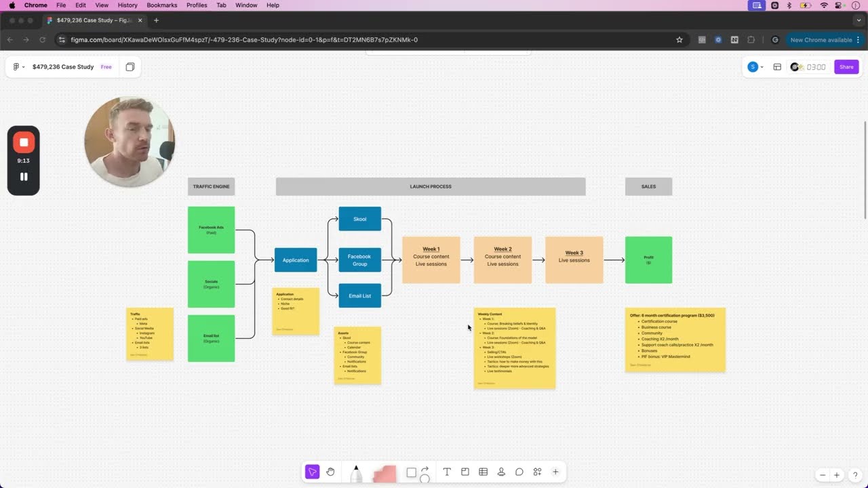Select the Move cursor tool
868x488 pixels.
(312, 472)
